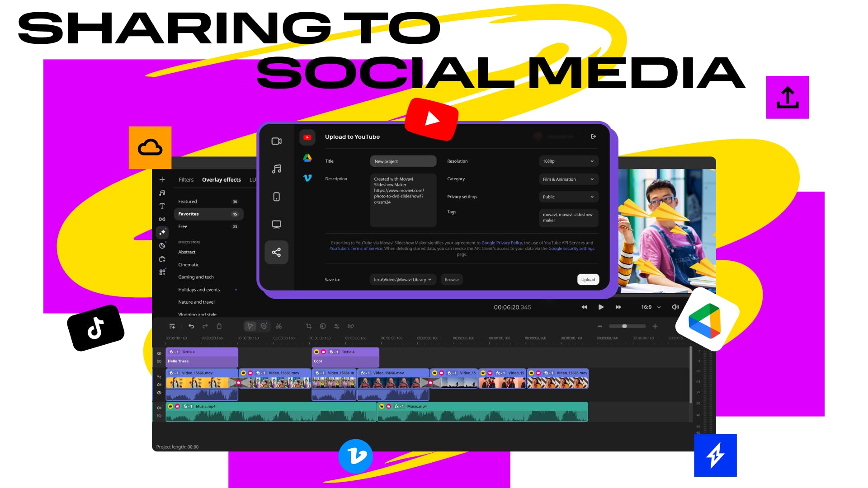This screenshot has width=868, height=488.
Task: Open YouTube's Terms of Service link
Action: [356, 249]
